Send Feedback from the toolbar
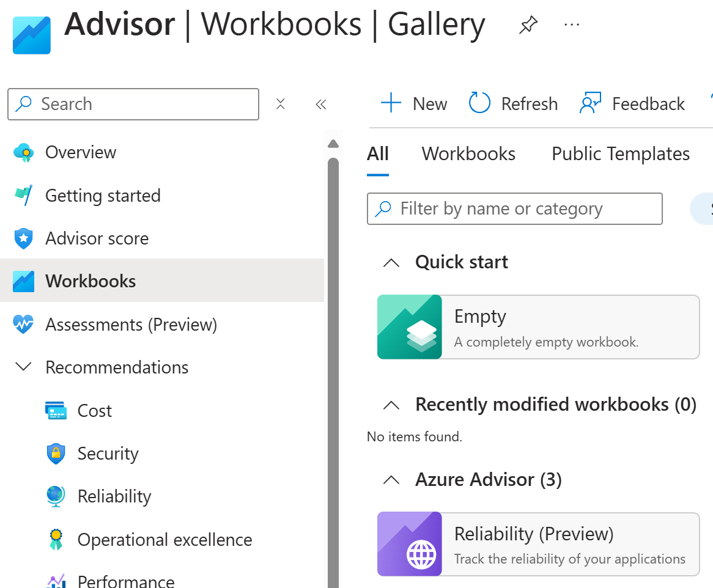Screen dimensions: 713x588 pyautogui.click(x=632, y=104)
